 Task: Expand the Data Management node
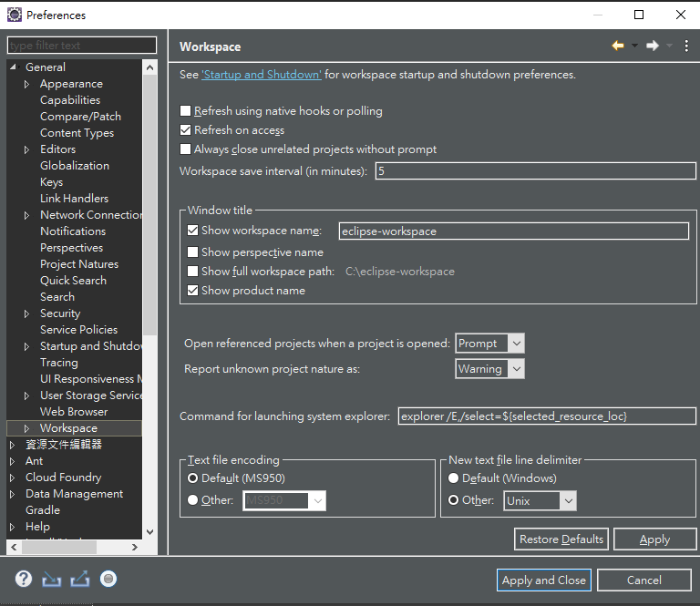pyautogui.click(x=13, y=494)
